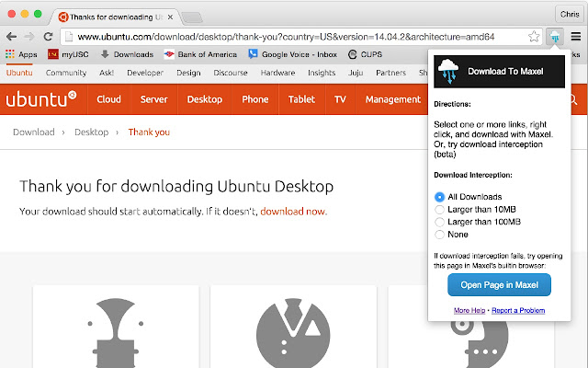This screenshot has width=588, height=368.
Task: Click the Chris profile button
Action: (570, 15)
